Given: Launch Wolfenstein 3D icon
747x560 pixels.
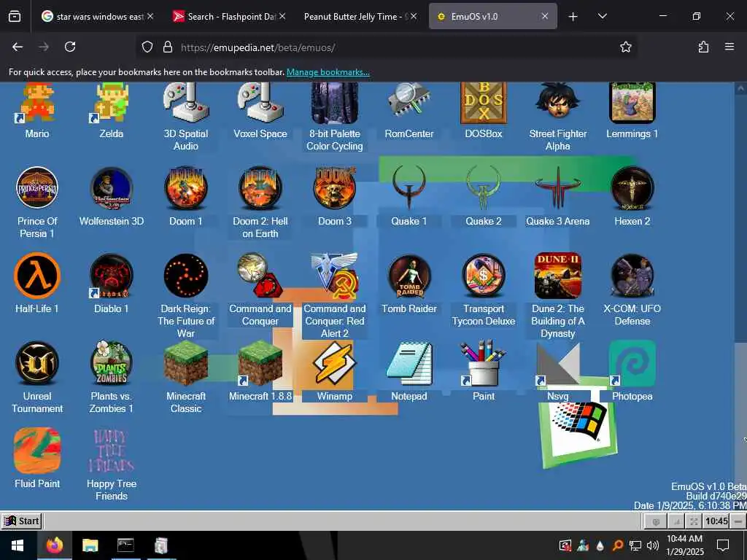Looking at the screenshot, I should (112, 188).
